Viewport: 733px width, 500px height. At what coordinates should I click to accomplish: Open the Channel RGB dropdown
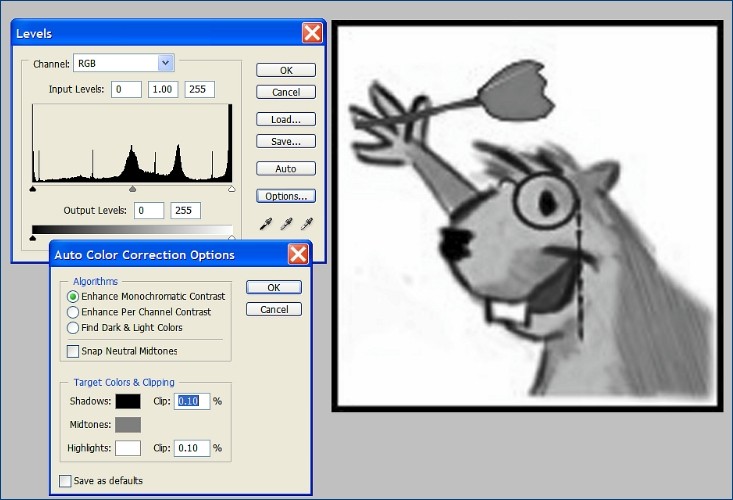[165, 63]
